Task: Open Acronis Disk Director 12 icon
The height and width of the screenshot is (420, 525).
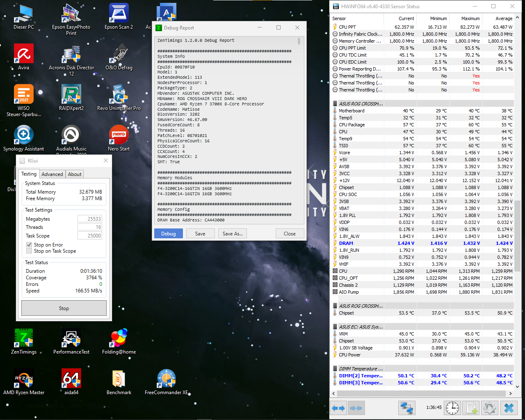Action: (x=71, y=61)
